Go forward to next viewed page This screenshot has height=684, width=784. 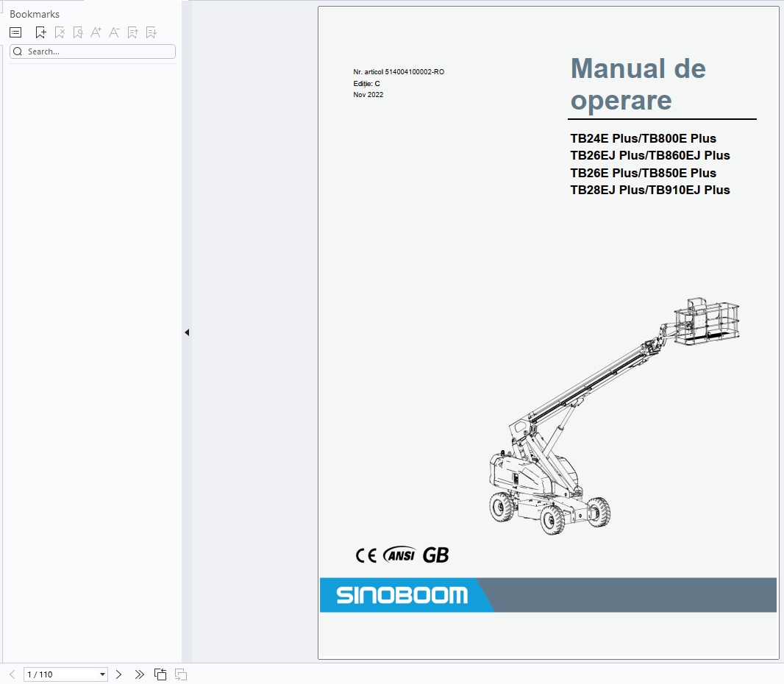click(x=181, y=674)
